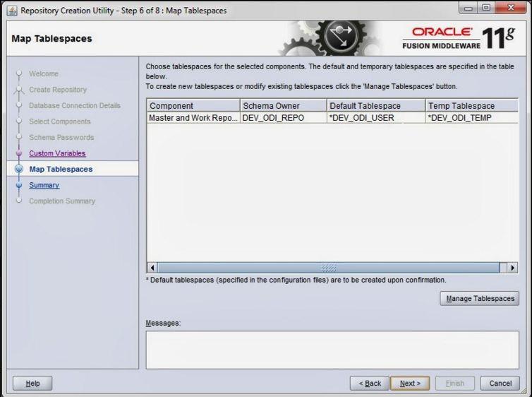This screenshot has height=397, width=532.
Task: Cancel the Repository Creation Utility wizard
Action: click(500, 383)
